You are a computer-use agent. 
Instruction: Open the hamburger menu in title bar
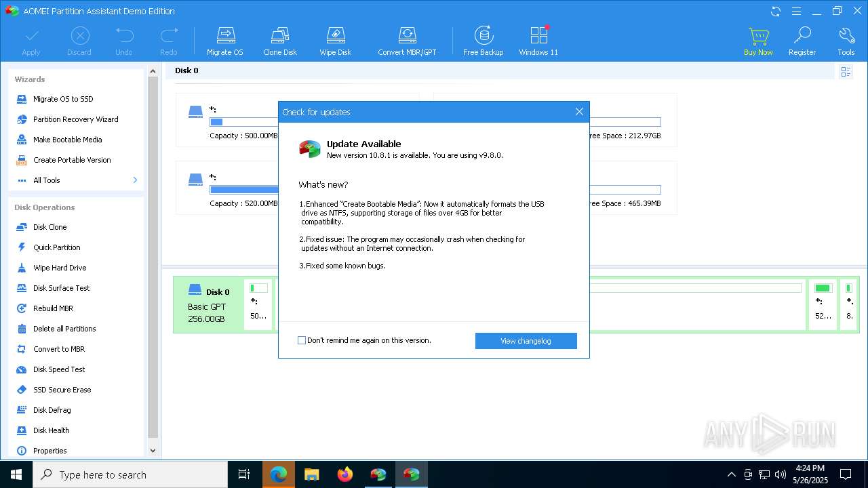tap(797, 11)
